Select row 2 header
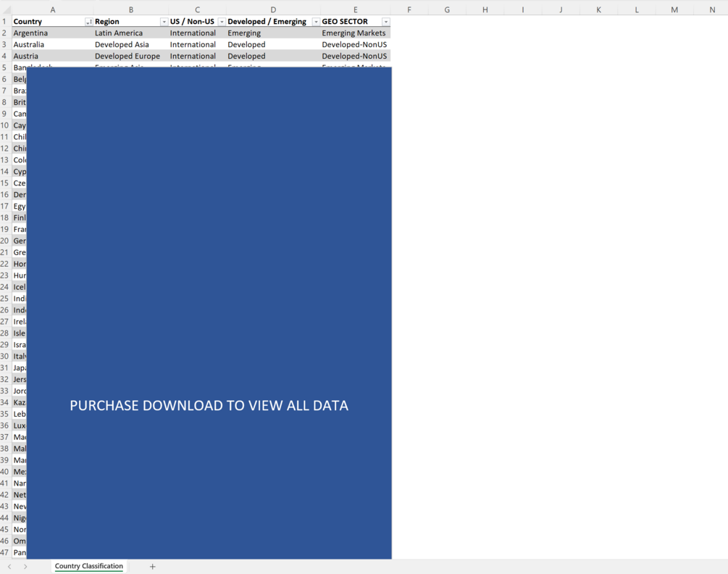Screen dimensions: 728x574 point(6,33)
